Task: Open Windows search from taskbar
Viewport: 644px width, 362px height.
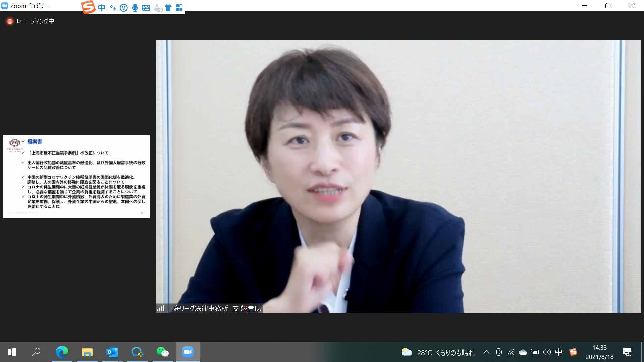Action: (x=36, y=352)
